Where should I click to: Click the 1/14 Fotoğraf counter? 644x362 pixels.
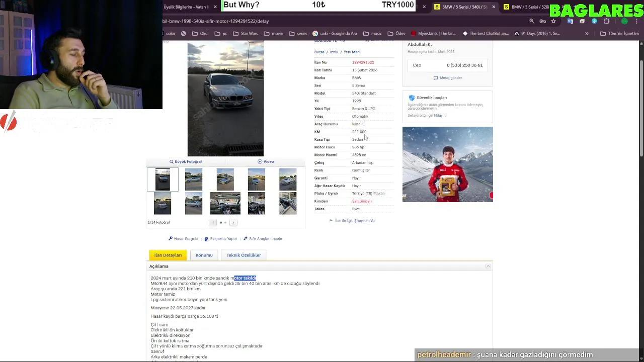click(158, 222)
